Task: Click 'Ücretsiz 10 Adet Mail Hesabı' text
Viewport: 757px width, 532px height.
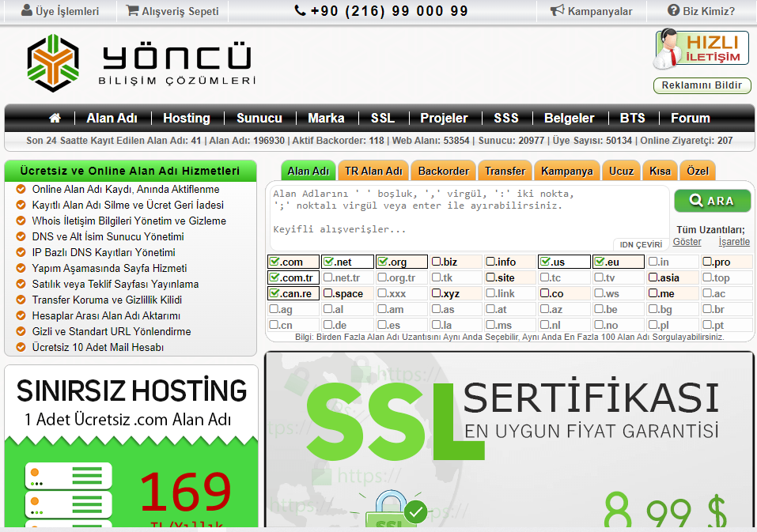Action: [x=98, y=347]
